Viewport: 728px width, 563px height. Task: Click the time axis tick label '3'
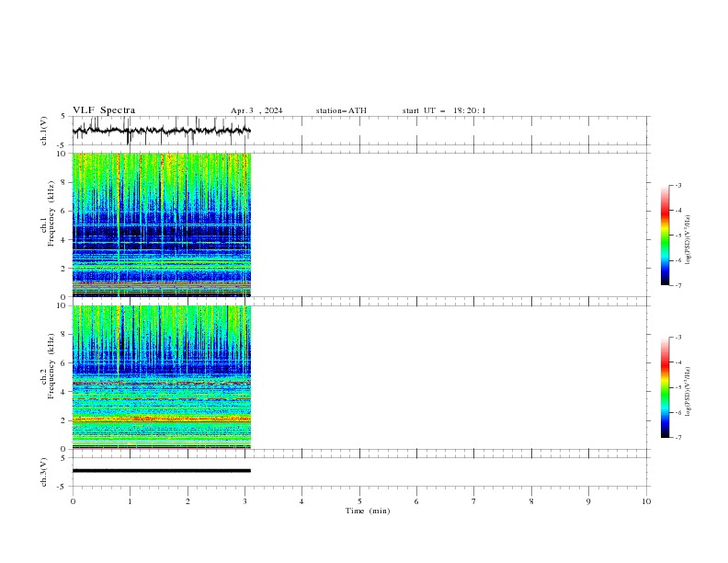click(245, 501)
